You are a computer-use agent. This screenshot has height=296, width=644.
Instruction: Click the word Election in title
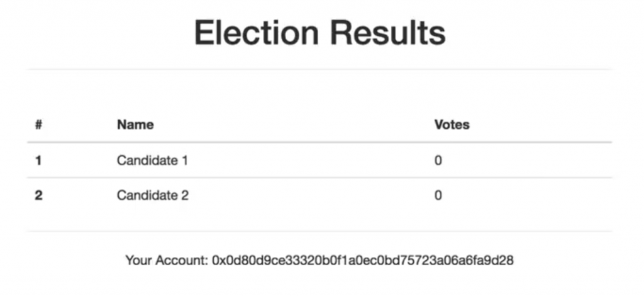click(x=257, y=33)
